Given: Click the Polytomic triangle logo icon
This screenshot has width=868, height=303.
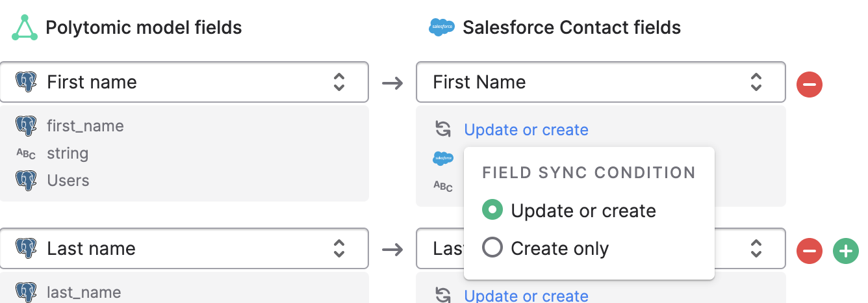Looking at the screenshot, I should pos(25,27).
